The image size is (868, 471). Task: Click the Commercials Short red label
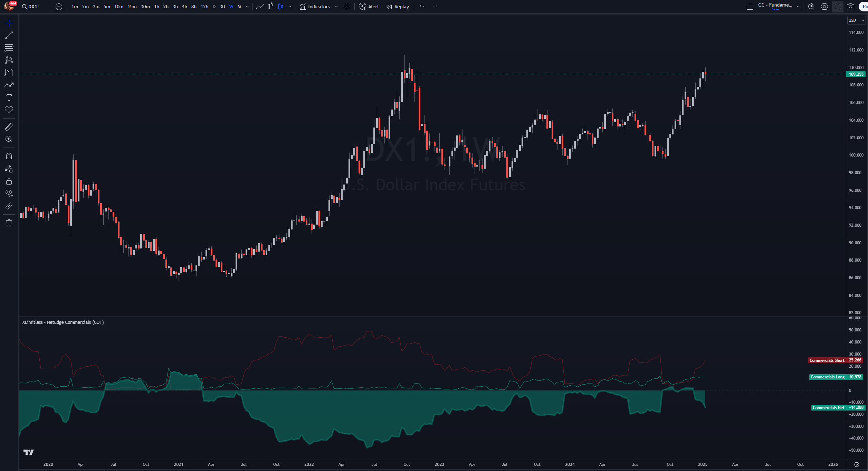[x=827, y=360]
